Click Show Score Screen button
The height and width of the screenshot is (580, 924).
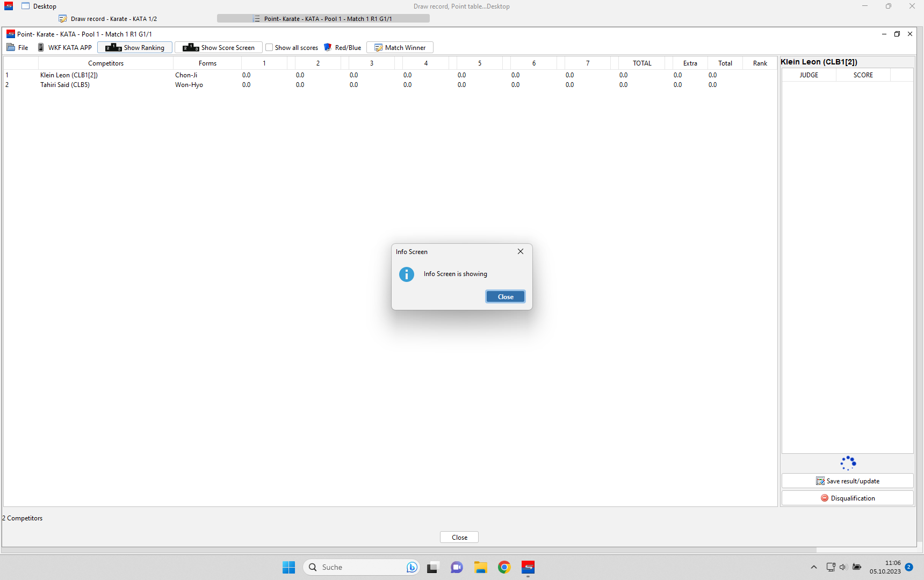219,47
